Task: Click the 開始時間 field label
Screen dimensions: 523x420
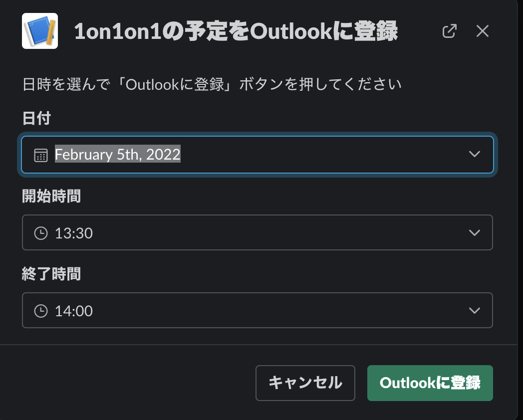Action: [x=51, y=196]
